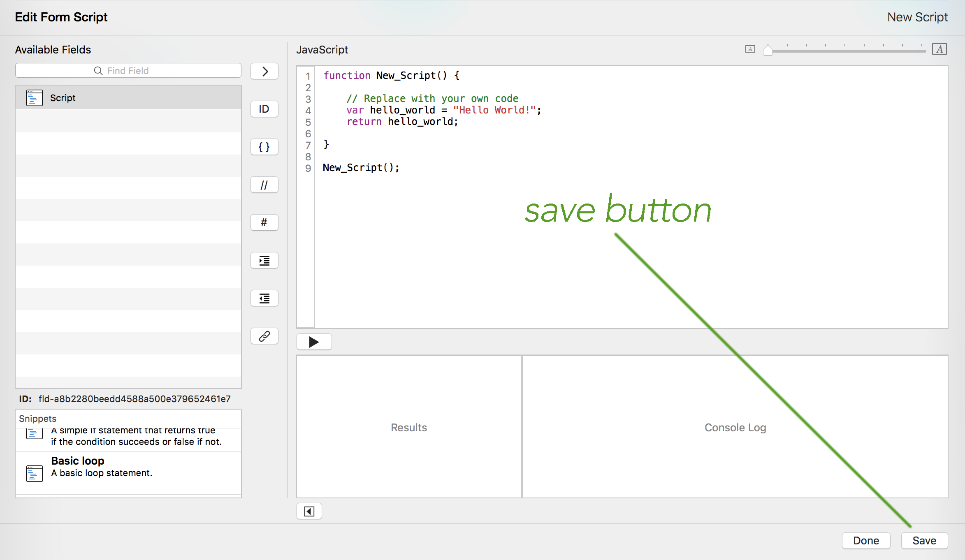Toggle comment using the // button

click(264, 185)
